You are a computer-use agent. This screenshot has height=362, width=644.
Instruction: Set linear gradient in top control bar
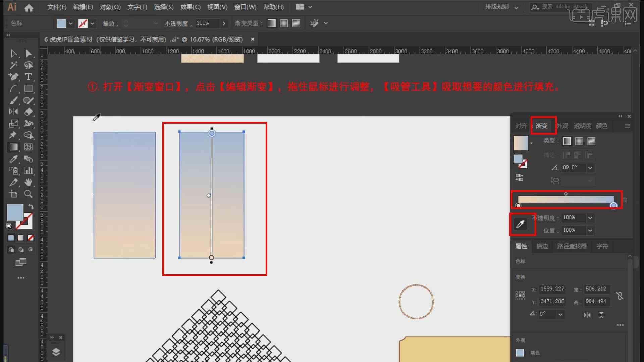(272, 23)
